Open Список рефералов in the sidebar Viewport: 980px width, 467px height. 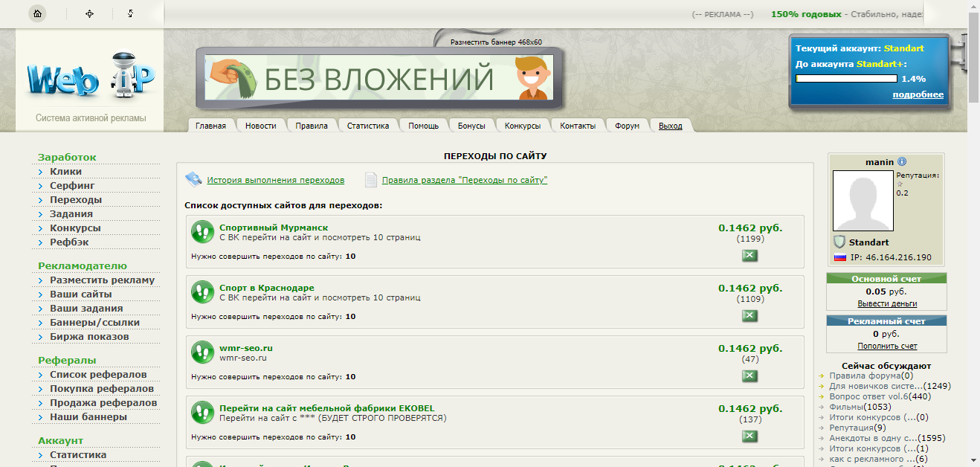98,374
